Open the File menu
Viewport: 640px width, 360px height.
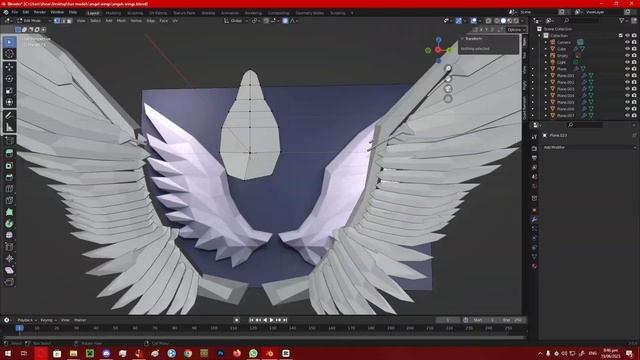pos(15,12)
